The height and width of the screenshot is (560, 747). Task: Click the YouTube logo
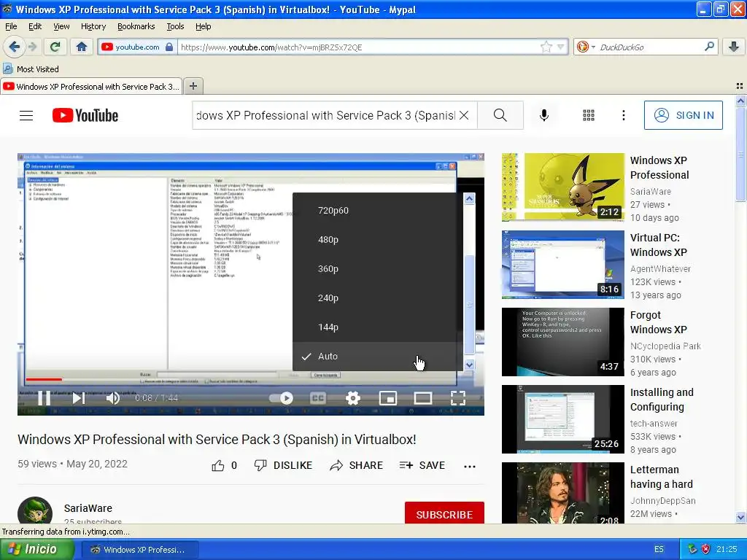85,115
